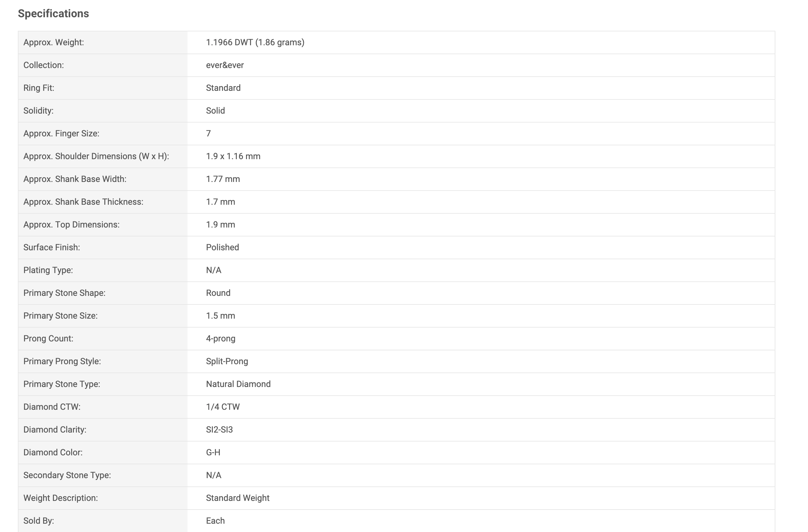The width and height of the screenshot is (808, 532).
Task: Select the Round stone shape value
Action: pos(218,293)
